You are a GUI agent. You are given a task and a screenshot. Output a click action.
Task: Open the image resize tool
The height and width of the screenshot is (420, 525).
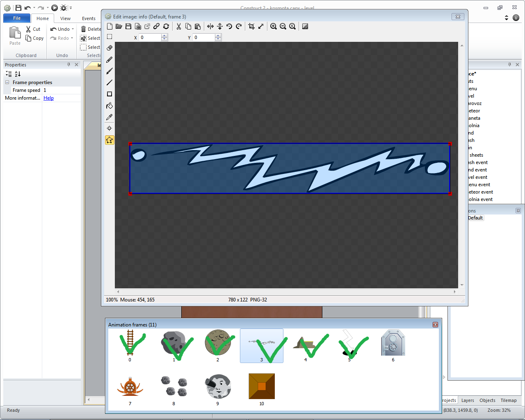coord(261,26)
